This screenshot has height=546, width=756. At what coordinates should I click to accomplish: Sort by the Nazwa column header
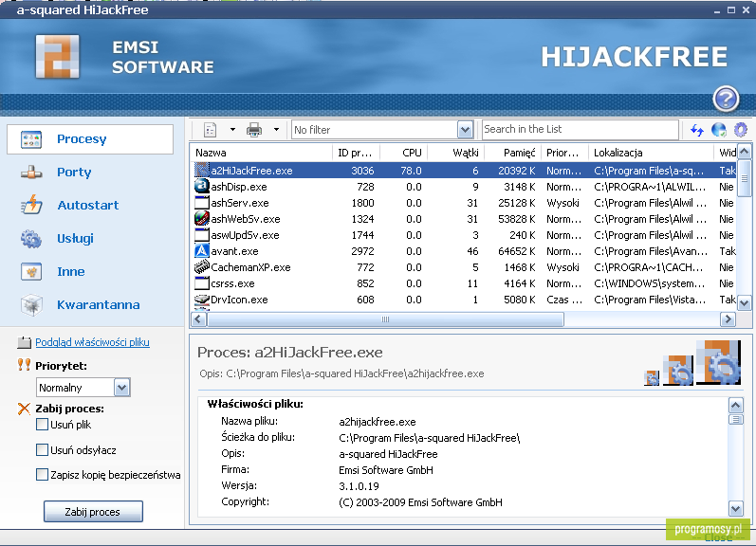point(261,153)
